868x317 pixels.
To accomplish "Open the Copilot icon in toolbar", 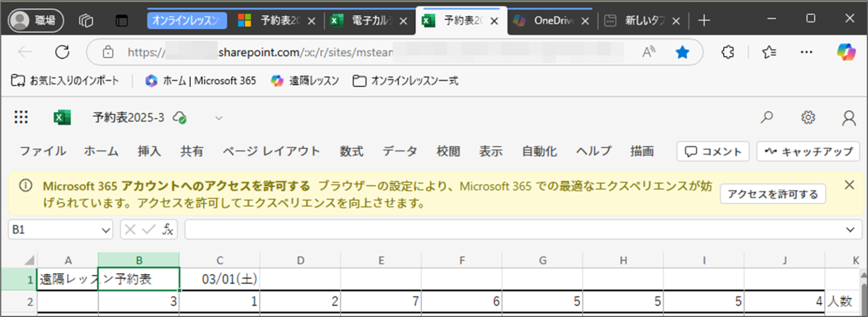I will click(846, 52).
